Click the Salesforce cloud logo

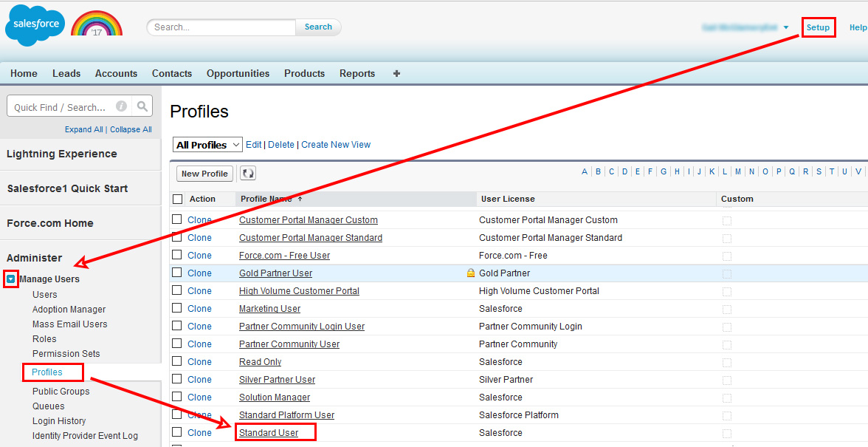coord(35,25)
